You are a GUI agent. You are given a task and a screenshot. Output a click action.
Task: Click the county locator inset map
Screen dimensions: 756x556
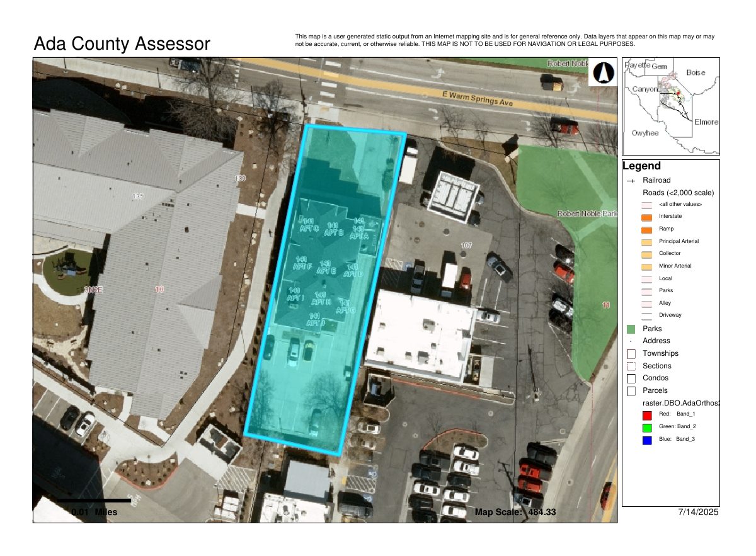click(671, 106)
